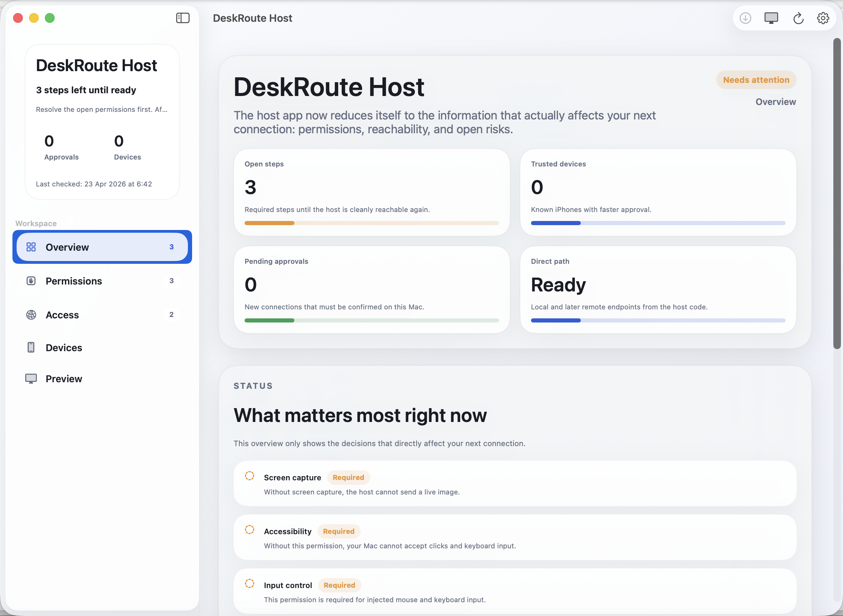This screenshot has height=616, width=843.
Task: Toggle the sidebar with the panel icon
Action: click(183, 18)
